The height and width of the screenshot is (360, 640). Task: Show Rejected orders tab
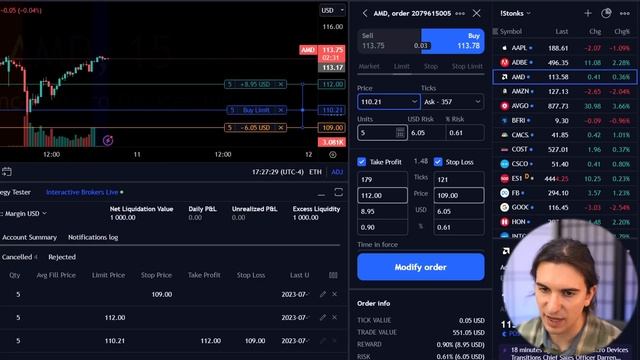point(62,257)
